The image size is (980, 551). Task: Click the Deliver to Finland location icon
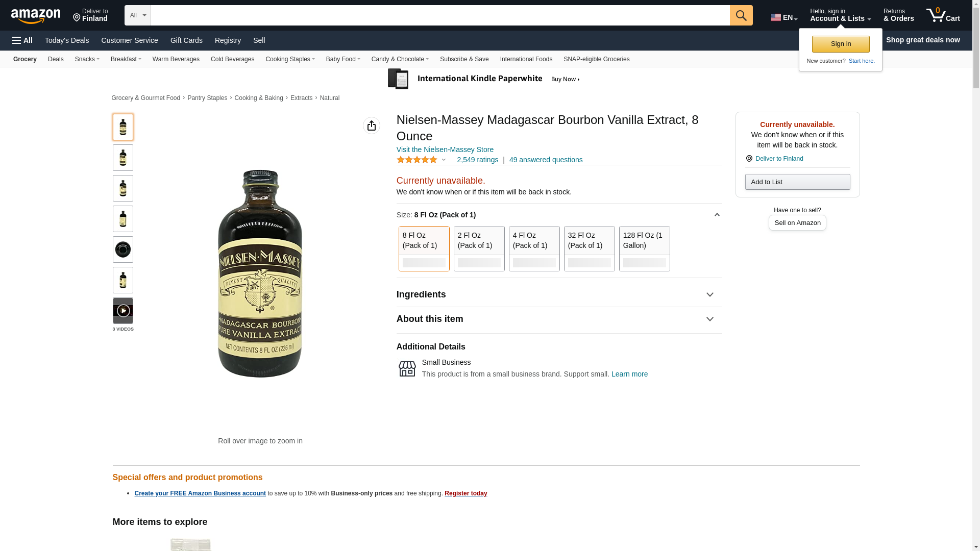749,159
